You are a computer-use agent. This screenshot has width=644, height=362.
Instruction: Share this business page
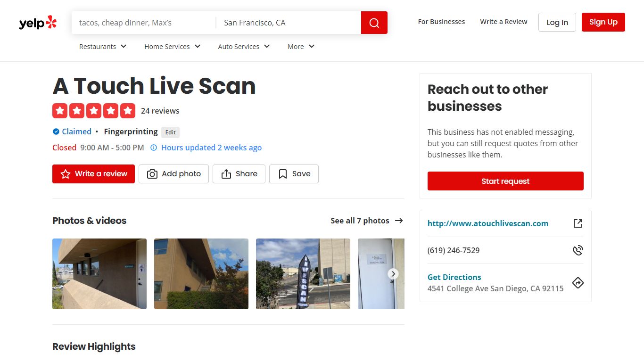[x=239, y=174]
